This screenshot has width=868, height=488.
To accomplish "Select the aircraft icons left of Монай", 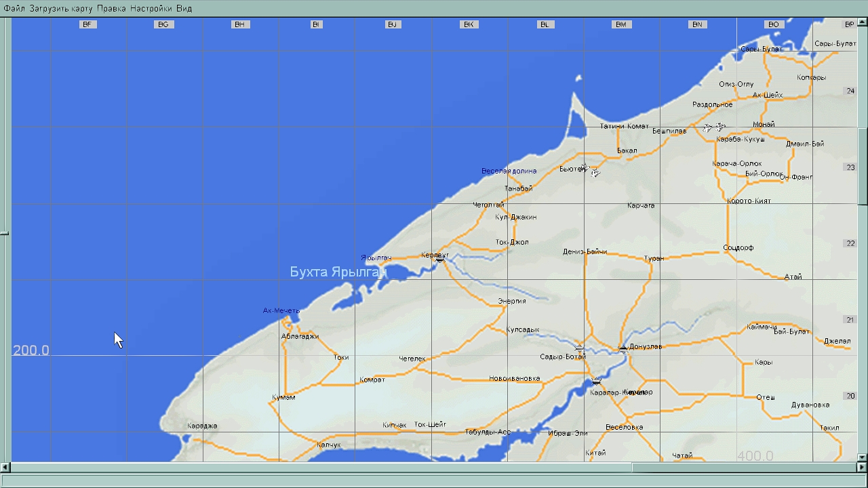I will click(x=714, y=127).
